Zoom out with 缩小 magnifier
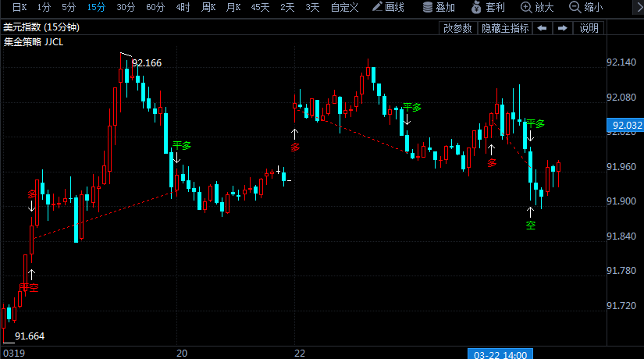Screen dimensions: 644x359 point(586,7)
